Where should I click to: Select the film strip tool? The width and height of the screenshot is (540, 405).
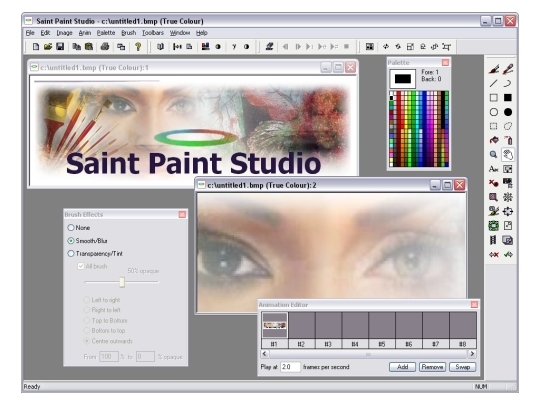tap(494, 240)
